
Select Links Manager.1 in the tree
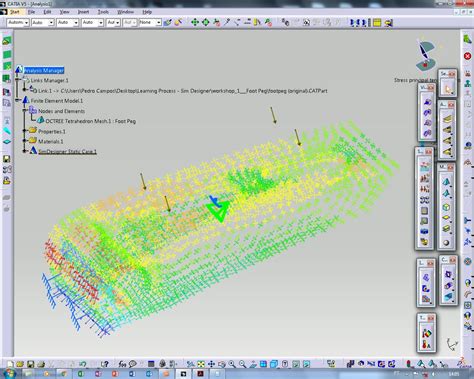[x=49, y=80]
